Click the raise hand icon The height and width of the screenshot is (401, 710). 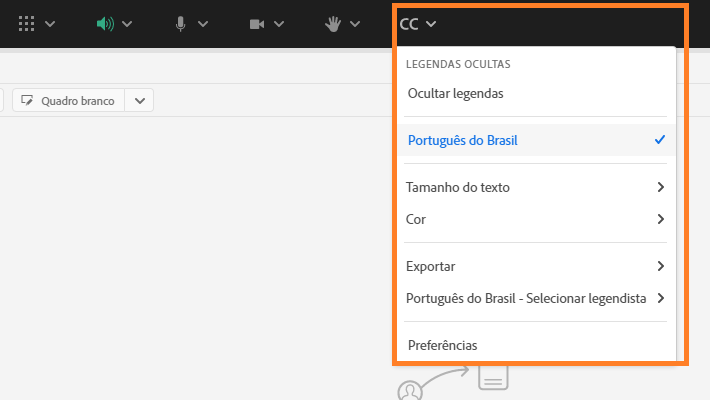pos(333,24)
